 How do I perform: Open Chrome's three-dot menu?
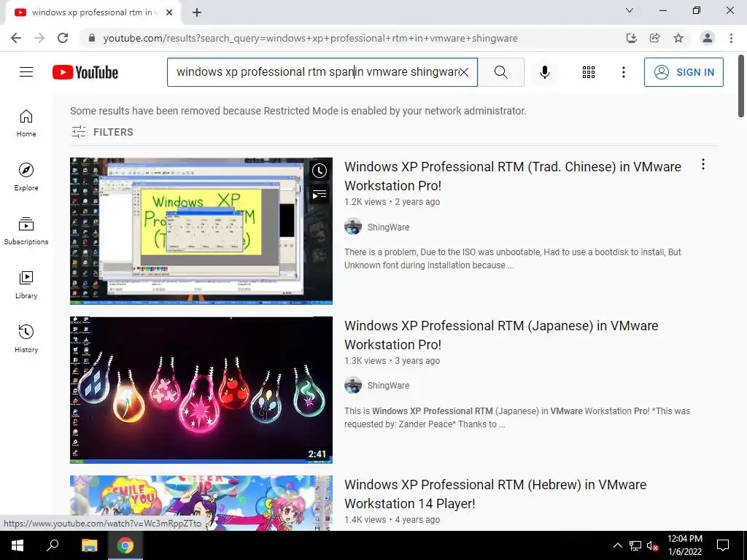click(x=731, y=38)
